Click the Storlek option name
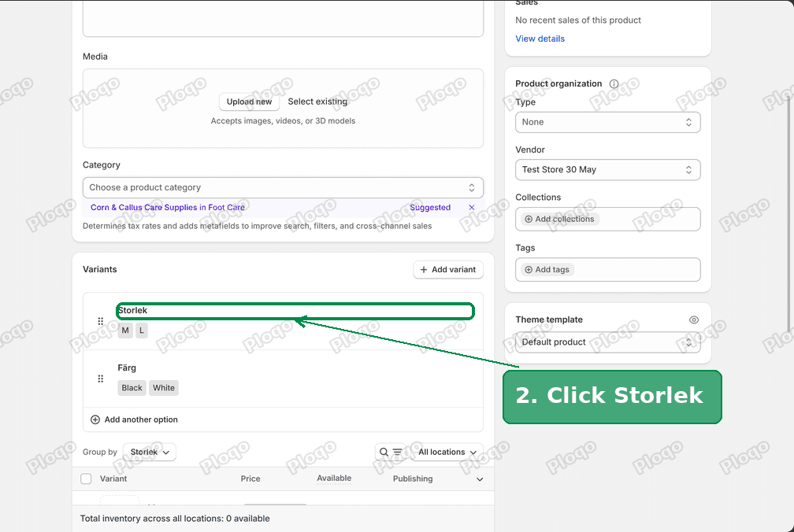 (132, 311)
